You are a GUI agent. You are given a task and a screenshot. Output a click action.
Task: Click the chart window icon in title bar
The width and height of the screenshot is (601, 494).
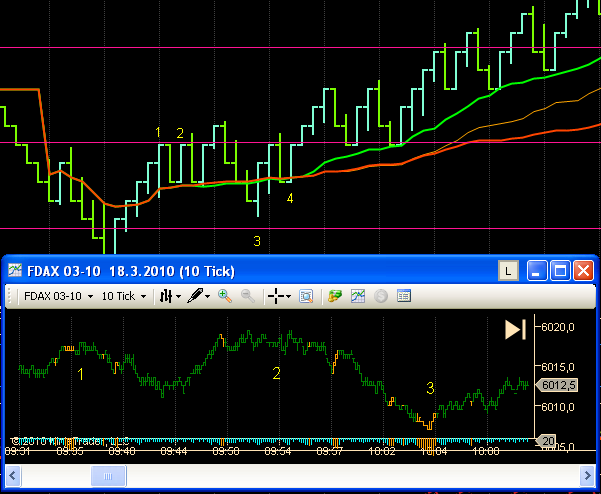15,270
